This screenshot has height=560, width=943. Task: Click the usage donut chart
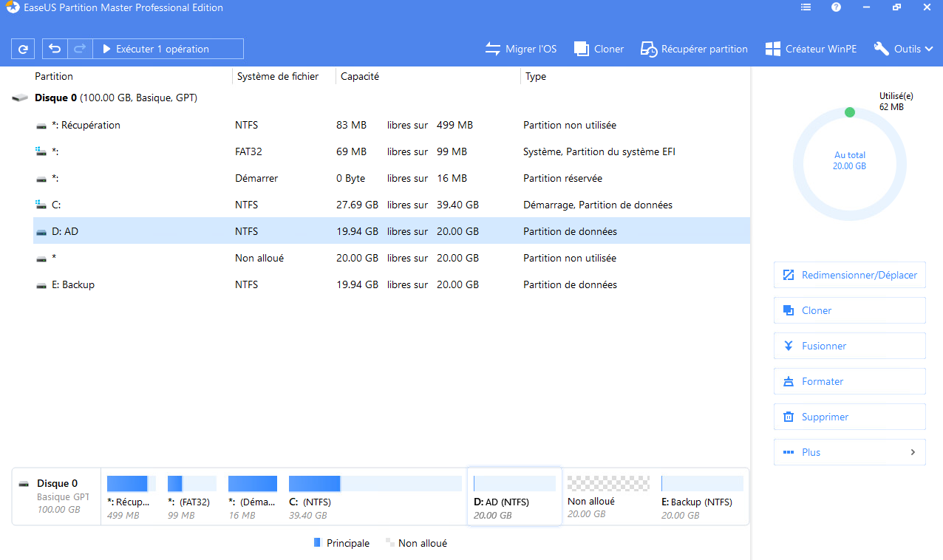tap(849, 165)
